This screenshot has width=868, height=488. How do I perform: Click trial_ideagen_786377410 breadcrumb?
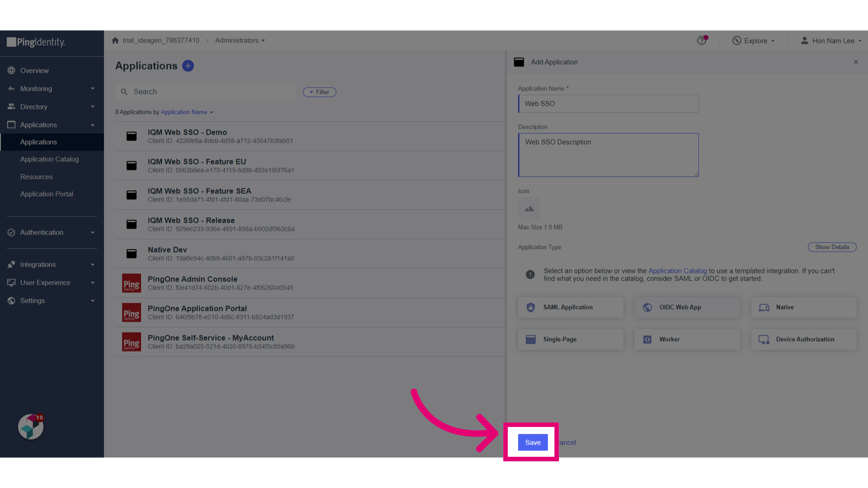[161, 40]
